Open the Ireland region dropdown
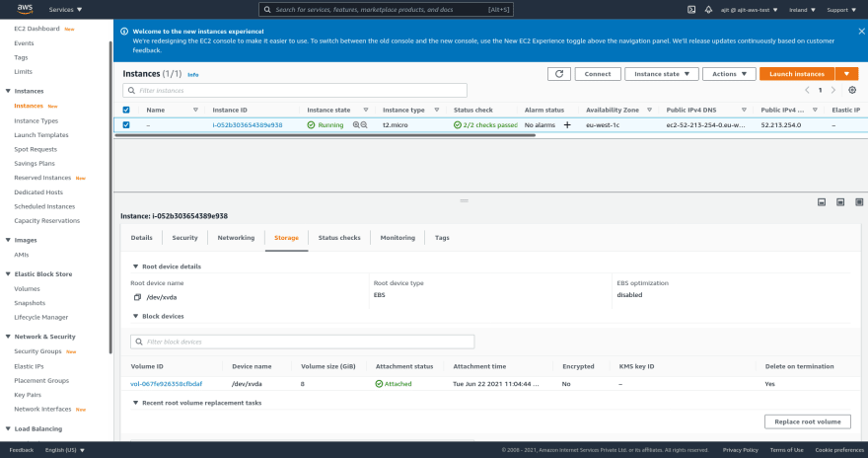This screenshot has height=458, width=868. [802, 10]
